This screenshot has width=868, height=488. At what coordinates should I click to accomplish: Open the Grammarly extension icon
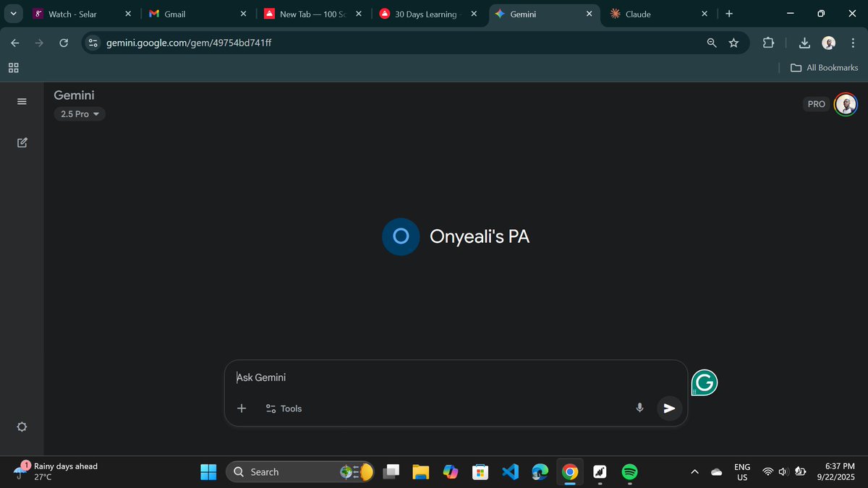[704, 382]
